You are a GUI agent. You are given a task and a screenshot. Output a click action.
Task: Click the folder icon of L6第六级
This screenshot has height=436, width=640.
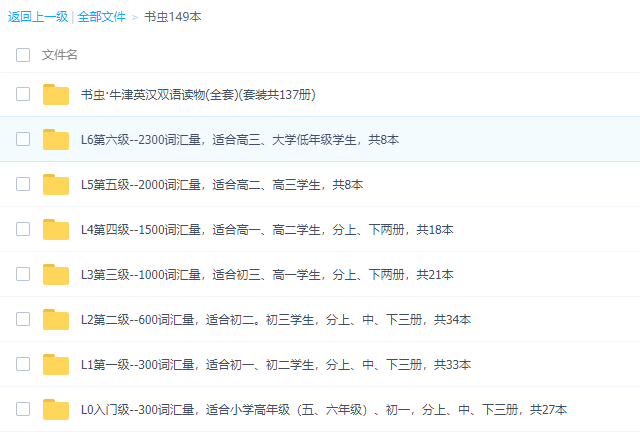(56, 139)
